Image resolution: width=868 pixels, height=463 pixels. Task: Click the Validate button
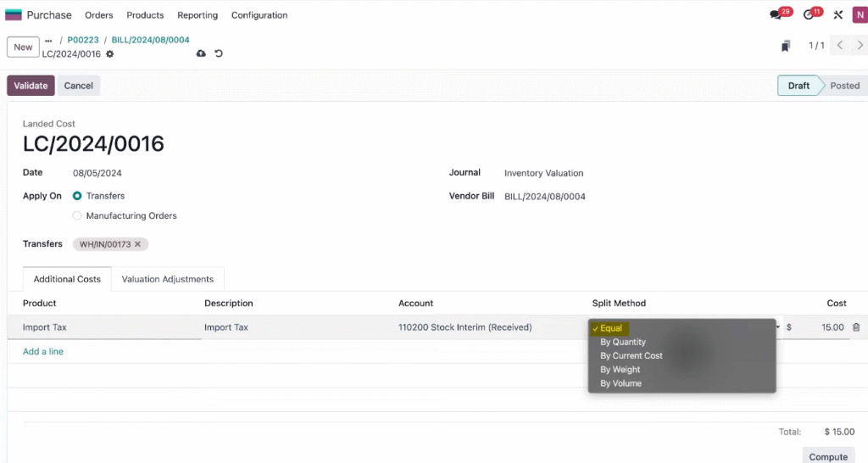[31, 86]
